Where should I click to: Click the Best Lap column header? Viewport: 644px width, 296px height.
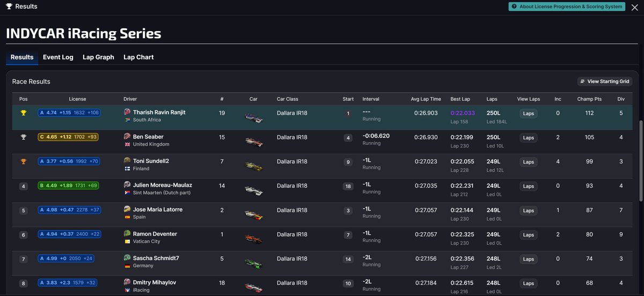point(460,99)
